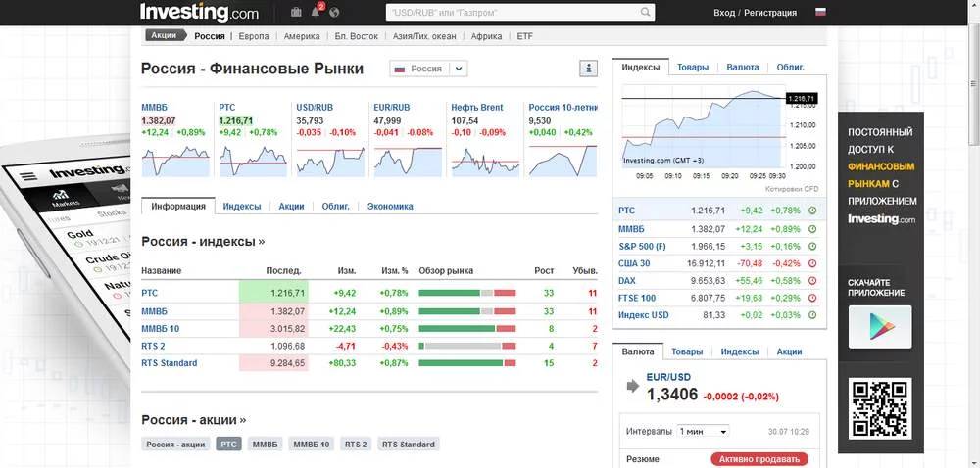This screenshot has height=468, width=980.
Task: Switch chart panel to Товары tab
Action: 692,68
